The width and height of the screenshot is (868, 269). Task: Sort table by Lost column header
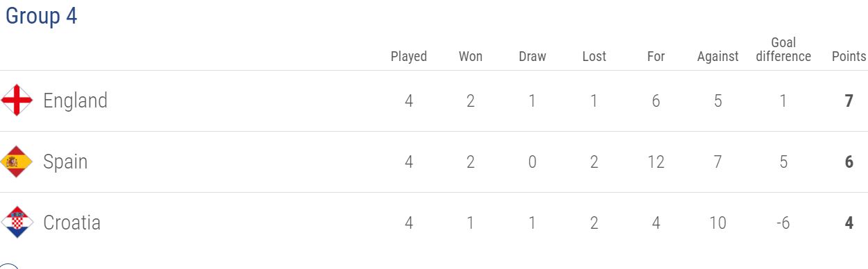[x=594, y=56]
